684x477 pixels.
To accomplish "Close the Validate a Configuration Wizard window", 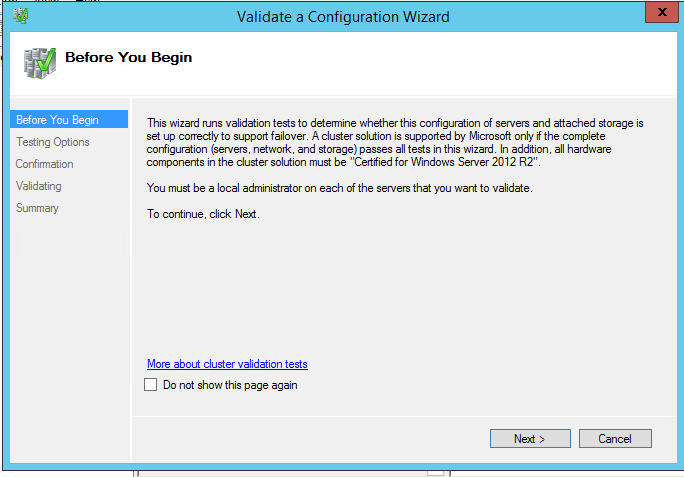I will click(656, 16).
